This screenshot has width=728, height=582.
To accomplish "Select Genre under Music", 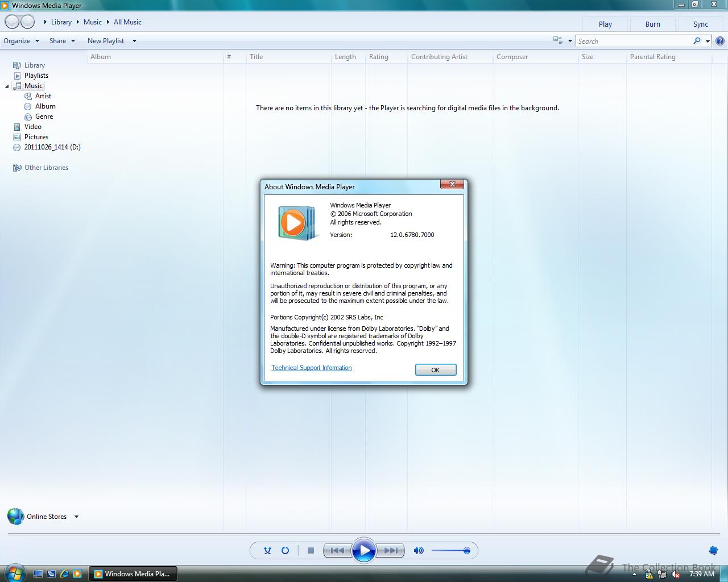I will point(44,117).
